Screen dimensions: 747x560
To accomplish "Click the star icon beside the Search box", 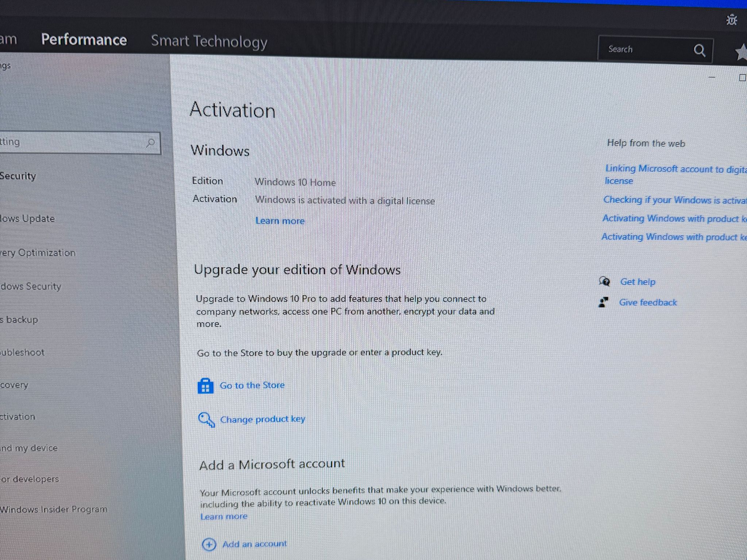I will (x=741, y=52).
